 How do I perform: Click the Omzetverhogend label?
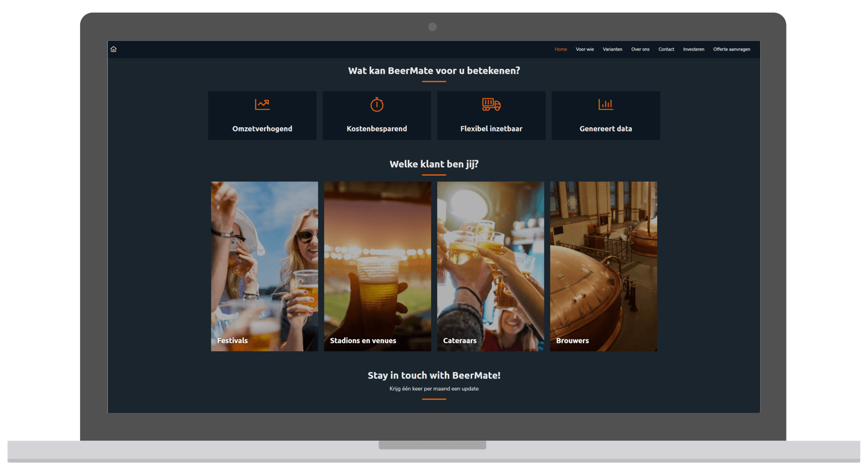262,129
